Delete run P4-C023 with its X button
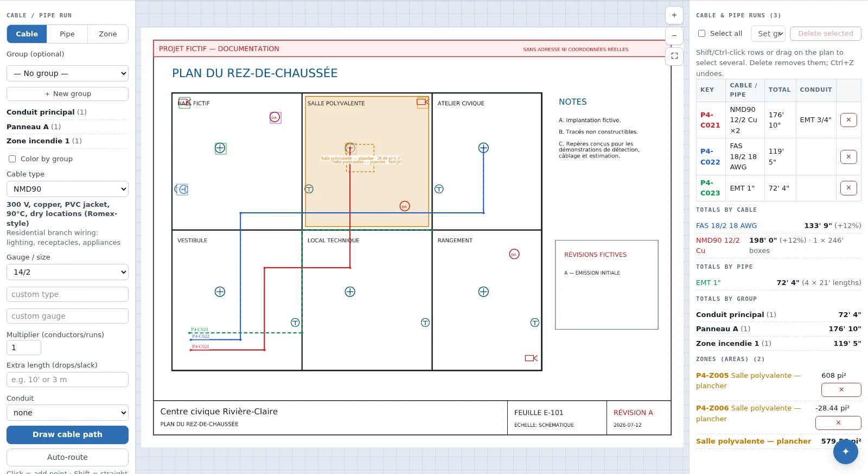The height and width of the screenshot is (474, 868). tap(848, 188)
